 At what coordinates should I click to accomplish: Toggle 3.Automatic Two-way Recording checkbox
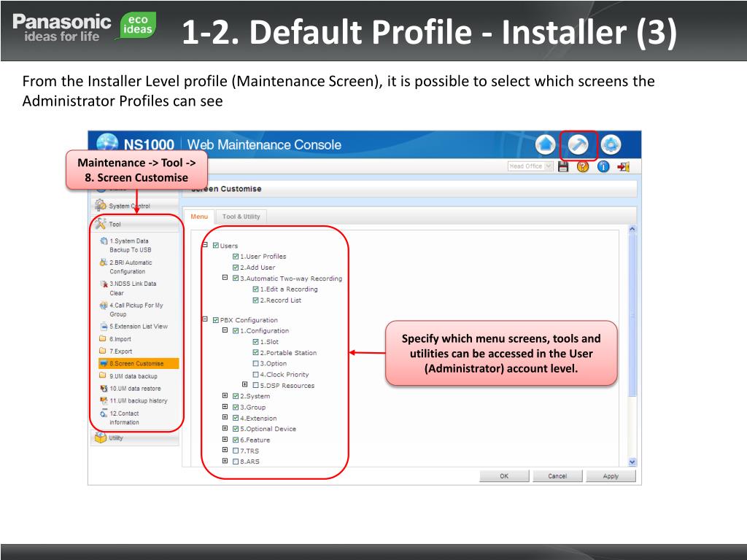click(x=236, y=279)
